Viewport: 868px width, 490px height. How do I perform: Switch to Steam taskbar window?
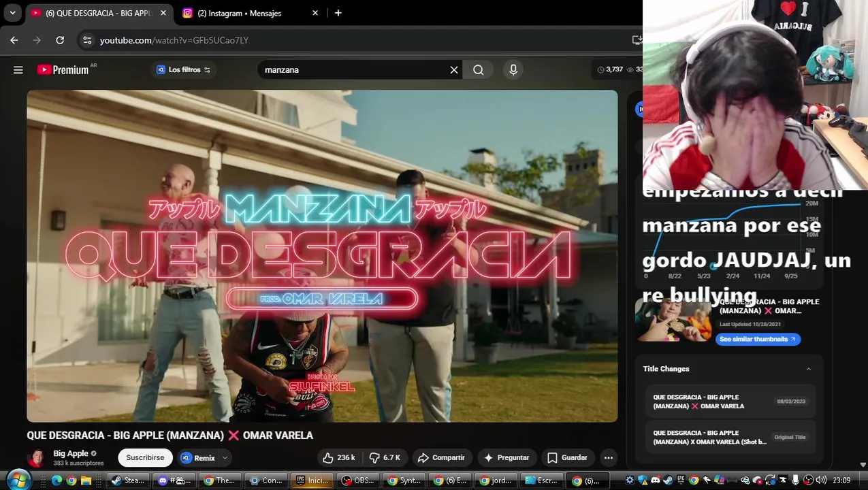coord(128,480)
